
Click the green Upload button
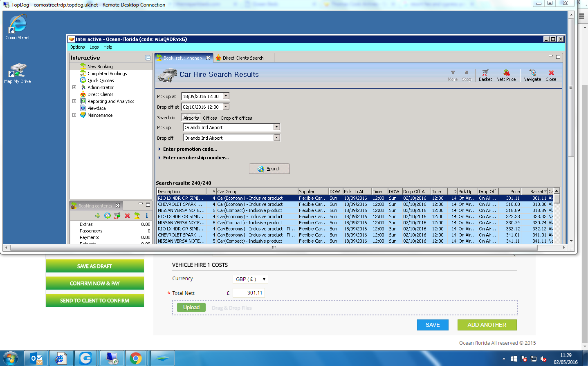[191, 308]
